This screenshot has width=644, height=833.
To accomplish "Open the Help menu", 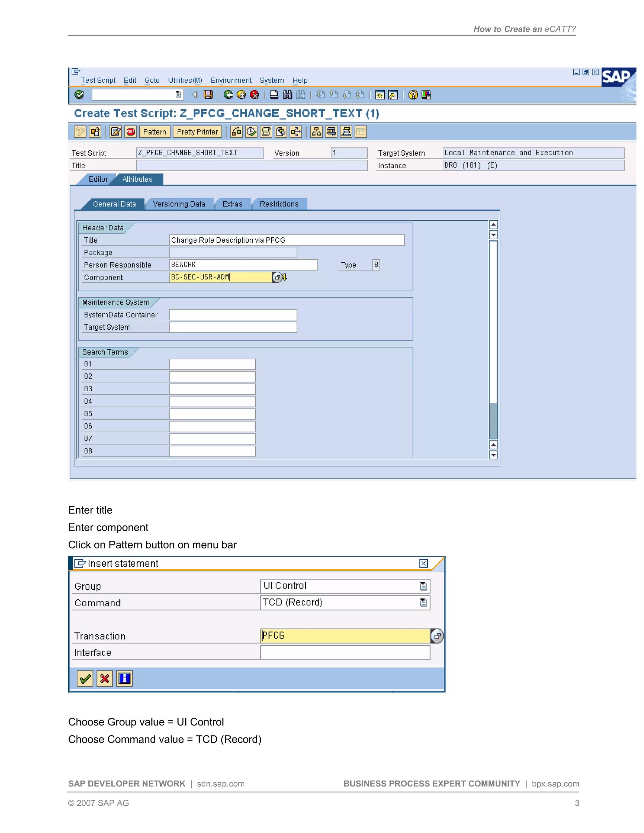I will (300, 80).
